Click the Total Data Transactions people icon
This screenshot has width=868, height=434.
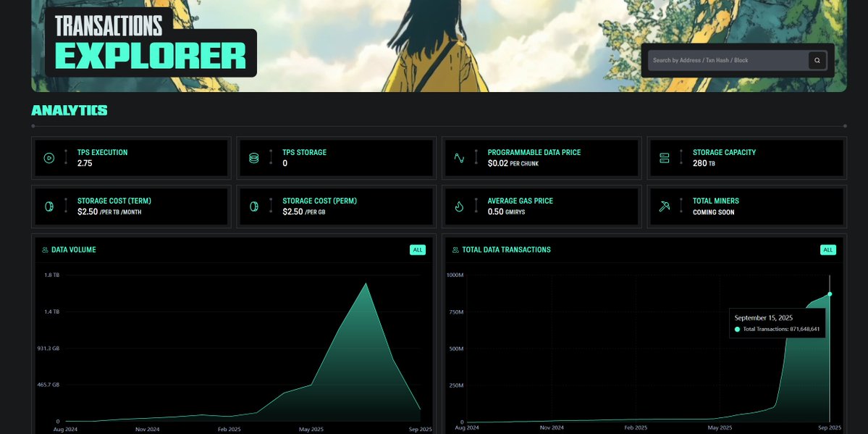pyautogui.click(x=455, y=250)
